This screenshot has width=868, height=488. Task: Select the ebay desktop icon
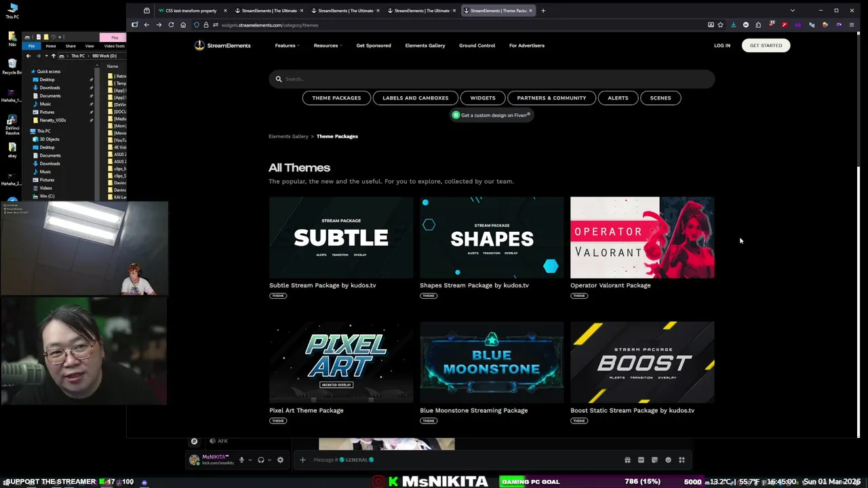point(12,150)
